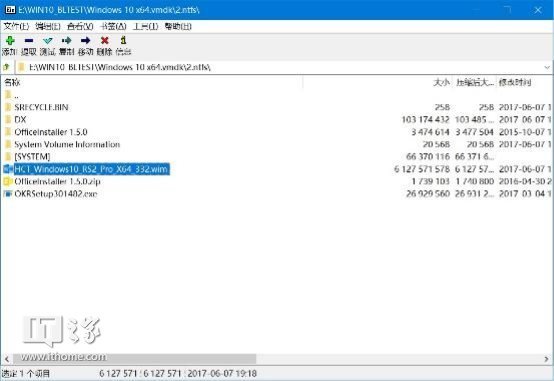
Task: Click size value 26 929 560
Action: pos(428,194)
